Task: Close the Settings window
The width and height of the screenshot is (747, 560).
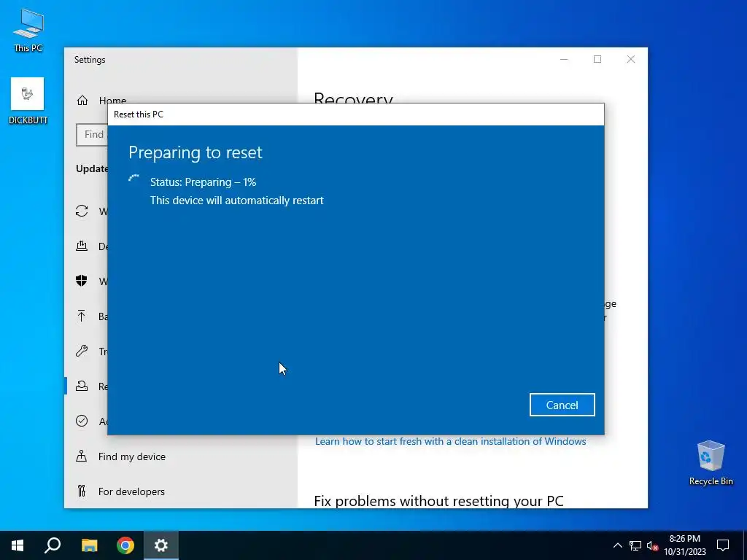Action: point(631,59)
